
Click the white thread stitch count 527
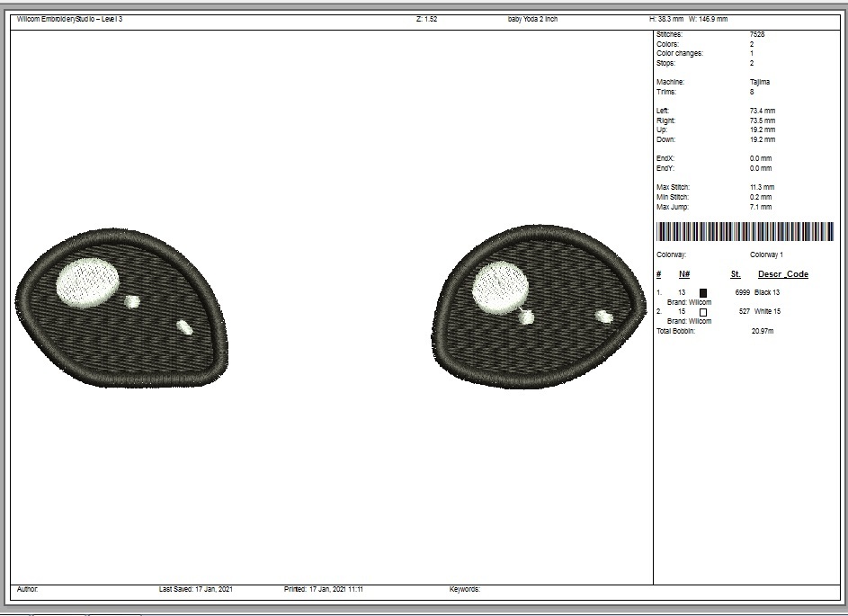pyautogui.click(x=745, y=311)
